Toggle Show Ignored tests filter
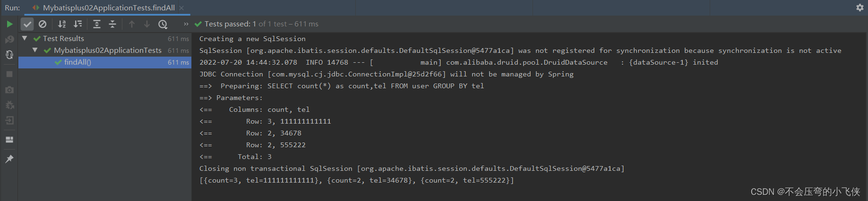 coord(43,24)
